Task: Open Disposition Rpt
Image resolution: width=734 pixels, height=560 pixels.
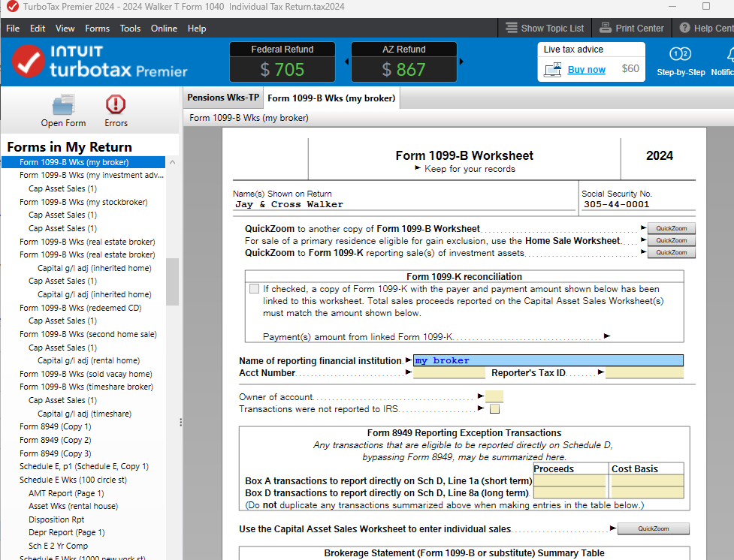Action: coord(56,519)
